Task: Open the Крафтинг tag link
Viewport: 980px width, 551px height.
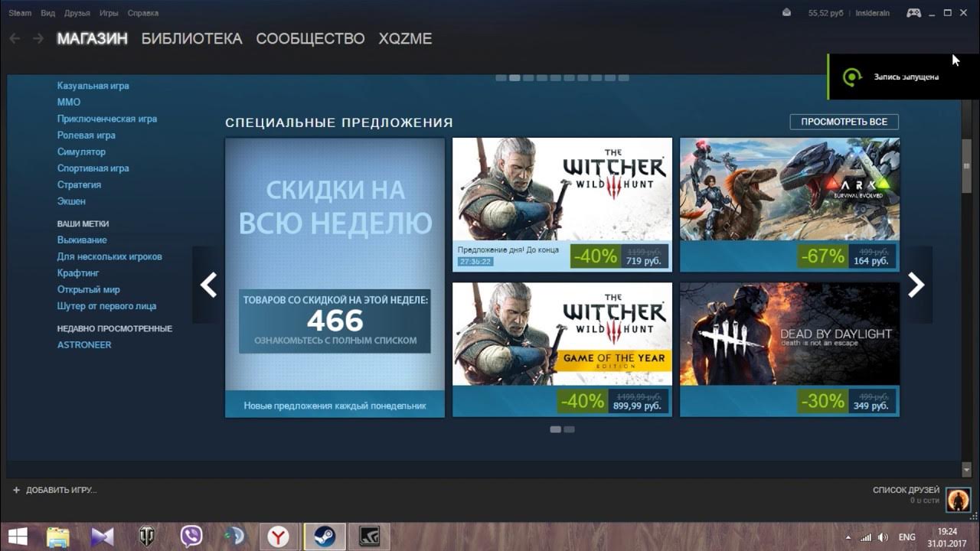Action: point(78,272)
